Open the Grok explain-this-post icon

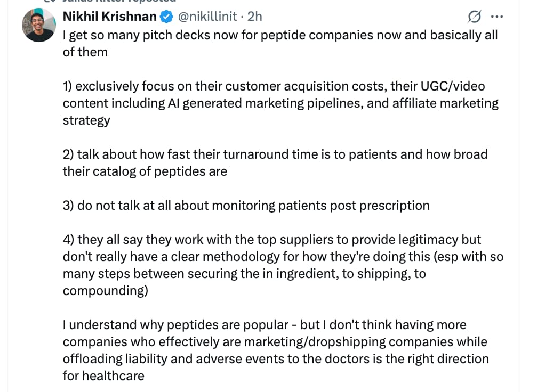473,17
